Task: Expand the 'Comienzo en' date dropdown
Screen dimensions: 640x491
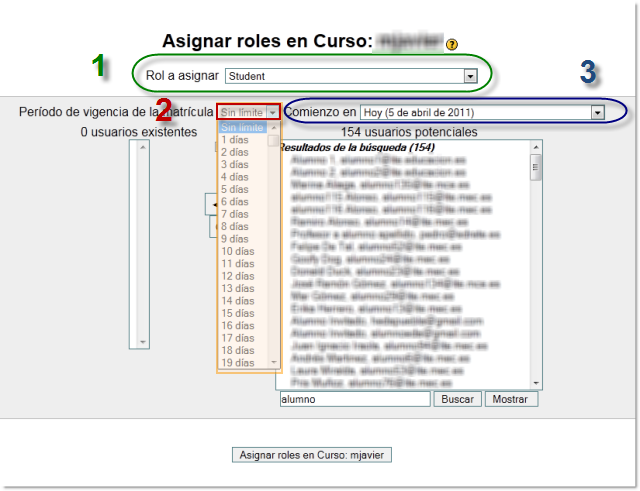Action: [483, 113]
